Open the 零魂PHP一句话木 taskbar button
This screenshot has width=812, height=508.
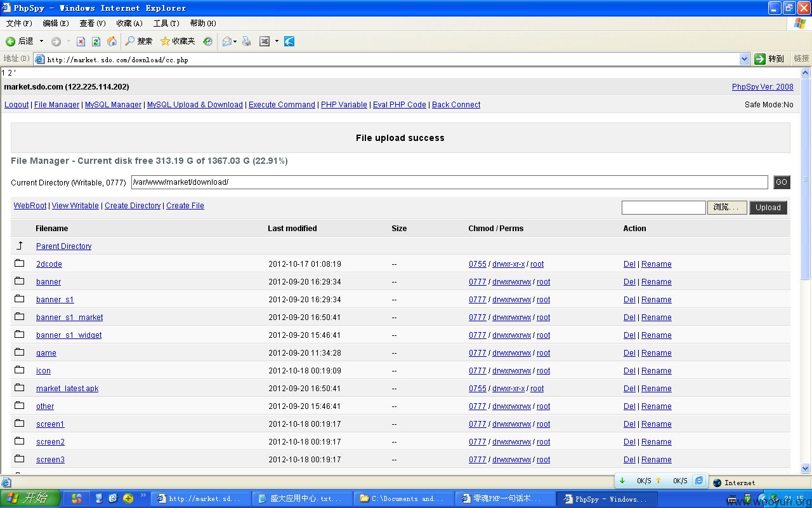click(x=505, y=499)
